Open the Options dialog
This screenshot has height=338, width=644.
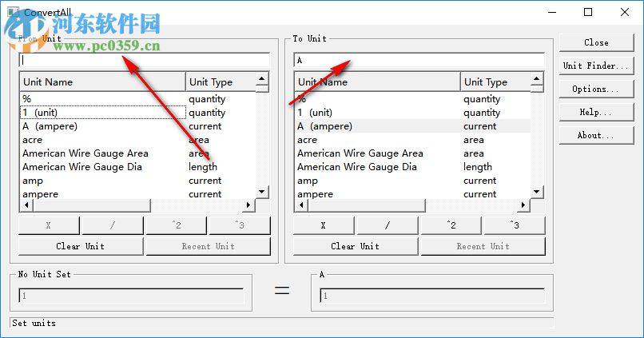click(596, 89)
